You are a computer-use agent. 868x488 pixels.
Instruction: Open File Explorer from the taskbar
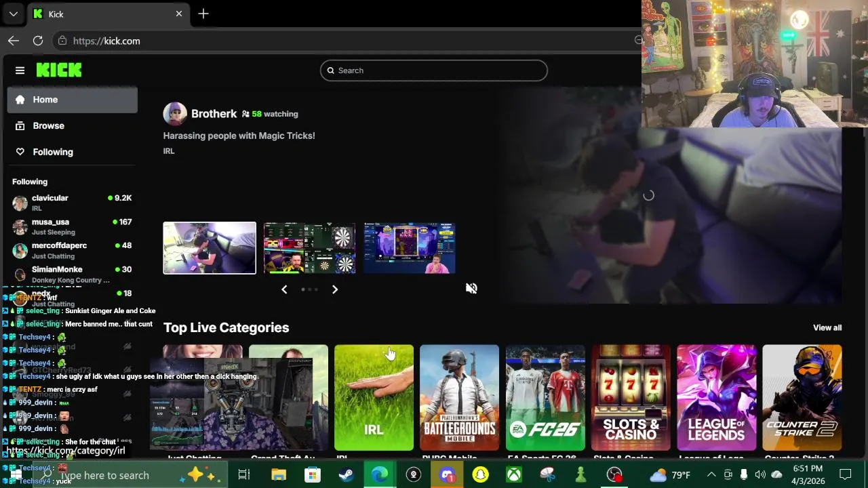[279, 475]
